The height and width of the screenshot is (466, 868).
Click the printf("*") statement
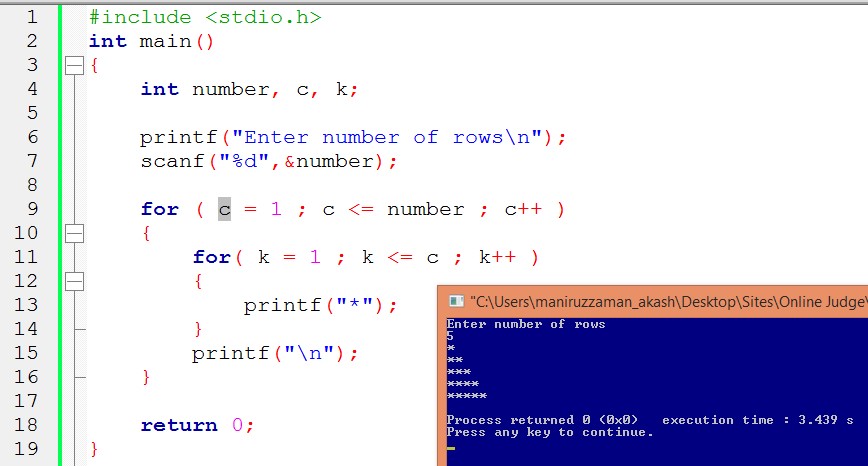[x=320, y=305]
